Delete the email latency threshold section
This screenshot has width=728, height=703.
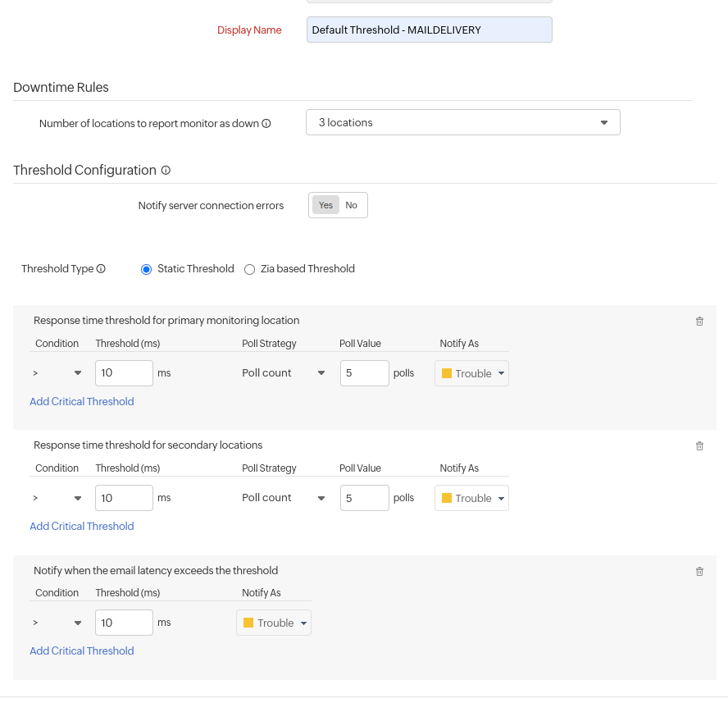[x=699, y=571]
